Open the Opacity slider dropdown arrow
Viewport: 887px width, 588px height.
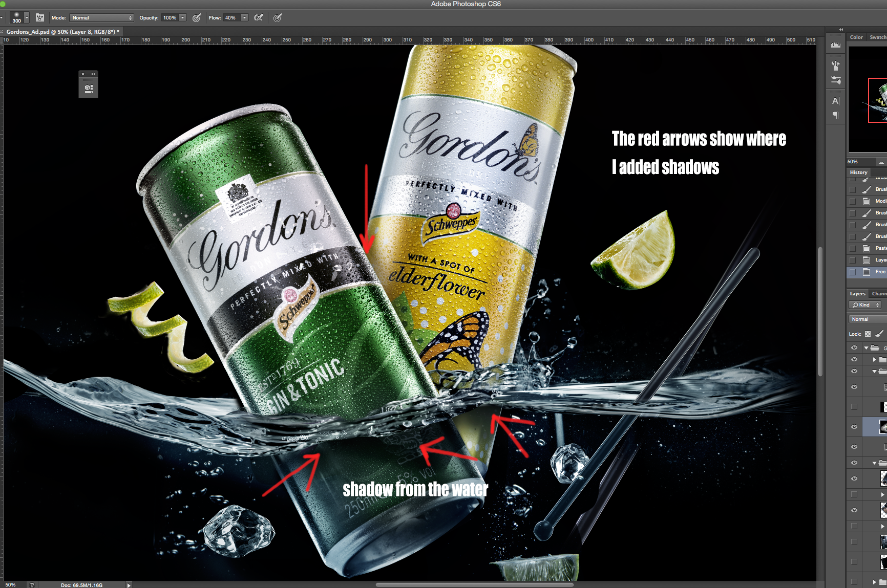pos(182,18)
